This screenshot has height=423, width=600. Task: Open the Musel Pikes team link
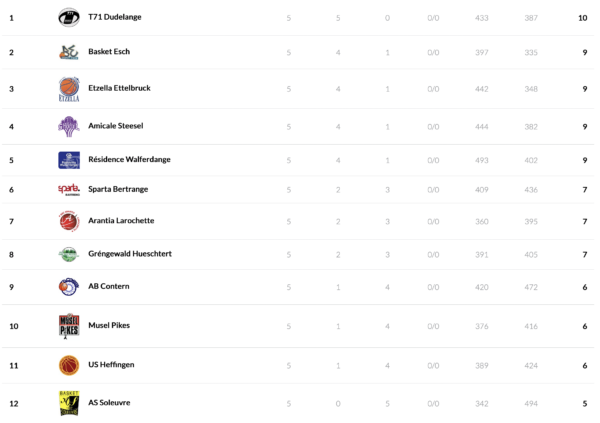click(109, 326)
